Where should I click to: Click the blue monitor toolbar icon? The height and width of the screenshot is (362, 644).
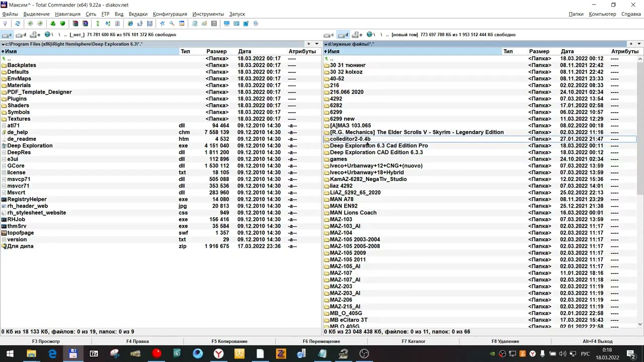(x=226, y=24)
